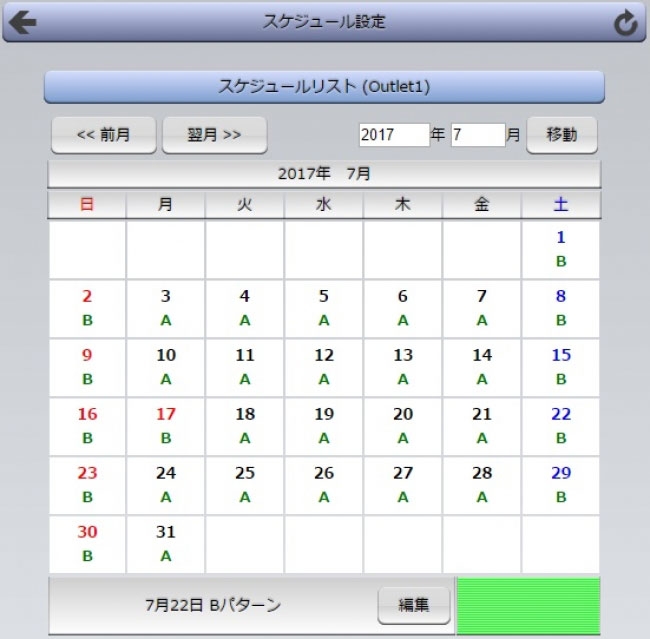Choose July 5 Wednesday cell
This screenshot has width=650, height=639.
click(x=324, y=308)
